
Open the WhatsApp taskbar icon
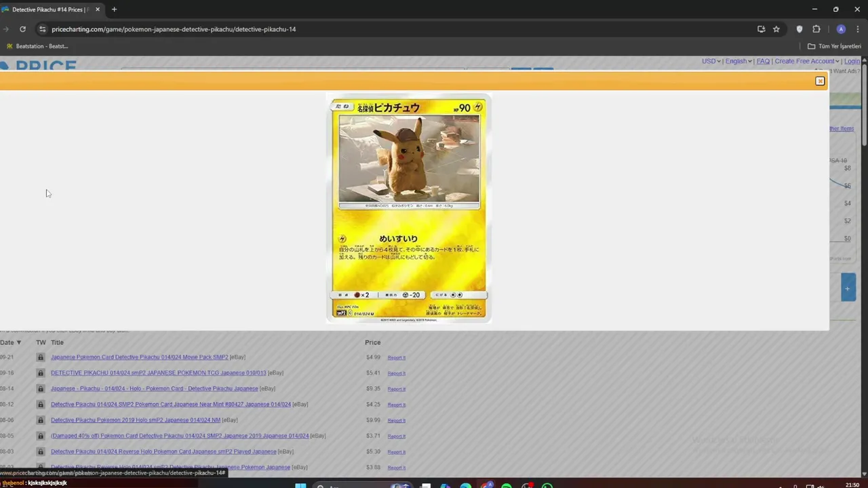pyautogui.click(x=547, y=485)
